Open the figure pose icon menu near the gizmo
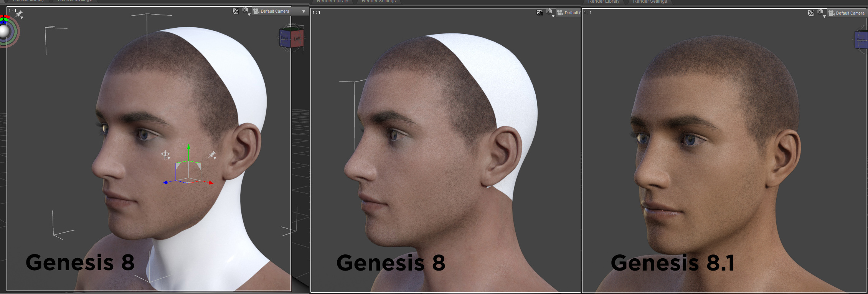Viewport: 868px width, 294px height. (x=165, y=155)
